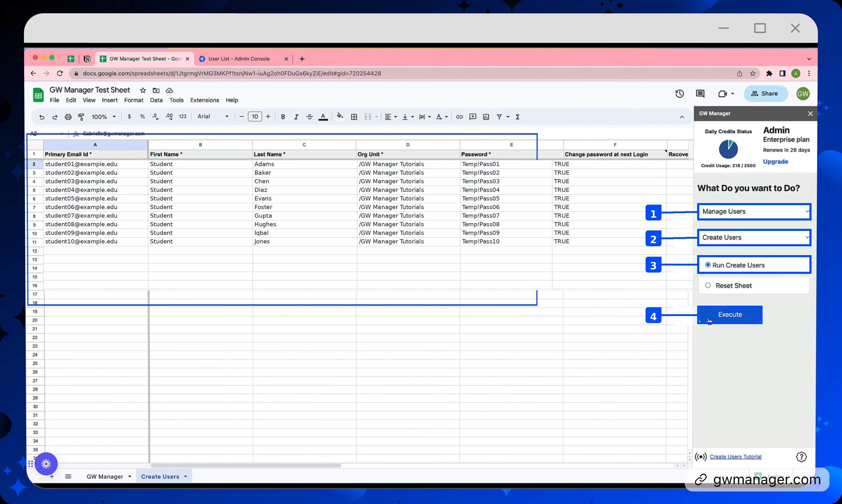Click the sidebar help question mark icon
842x504 pixels.
801,457
